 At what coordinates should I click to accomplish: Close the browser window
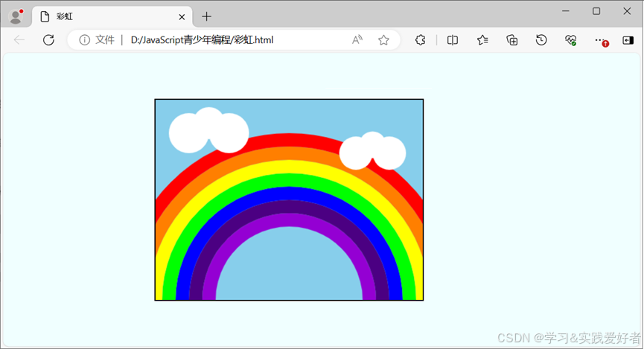point(627,11)
